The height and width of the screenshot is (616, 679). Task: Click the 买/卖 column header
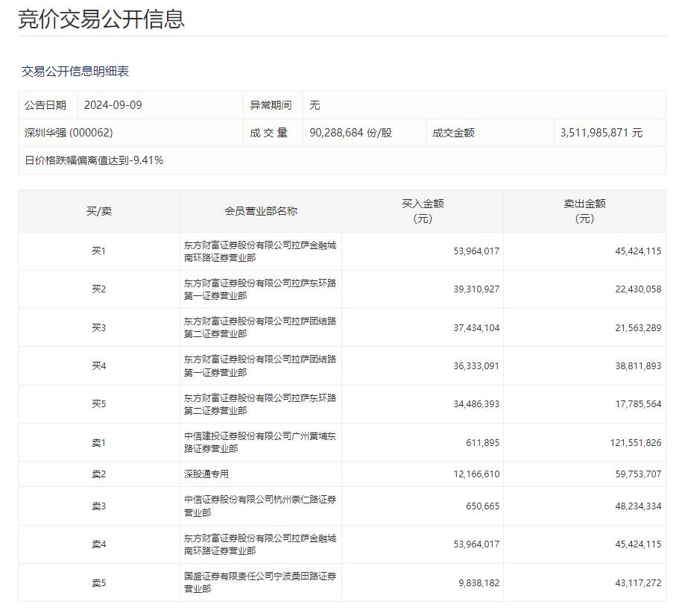pyautogui.click(x=98, y=211)
